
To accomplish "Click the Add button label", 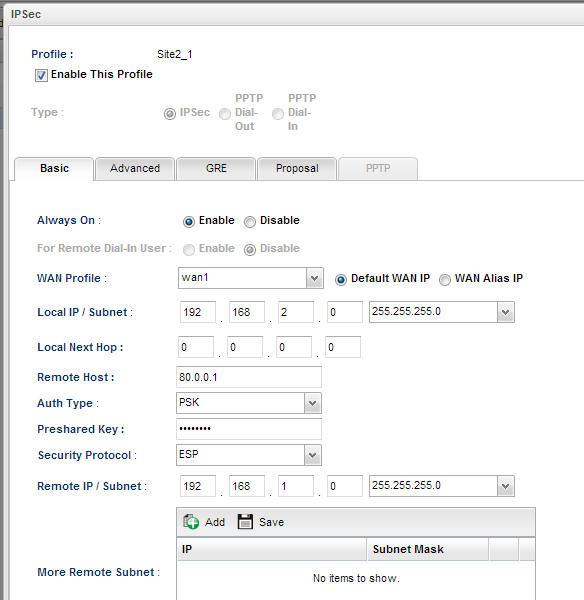I will pos(215,522).
